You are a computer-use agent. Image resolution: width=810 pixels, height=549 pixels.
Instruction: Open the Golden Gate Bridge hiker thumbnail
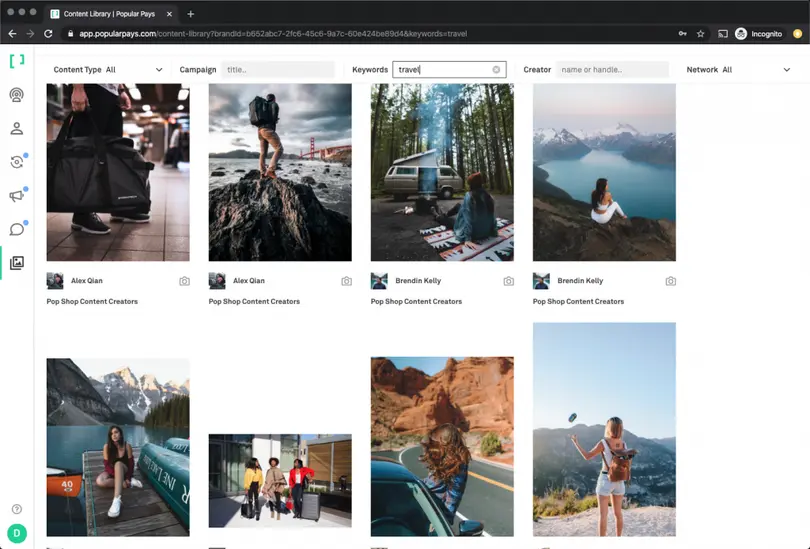280,172
